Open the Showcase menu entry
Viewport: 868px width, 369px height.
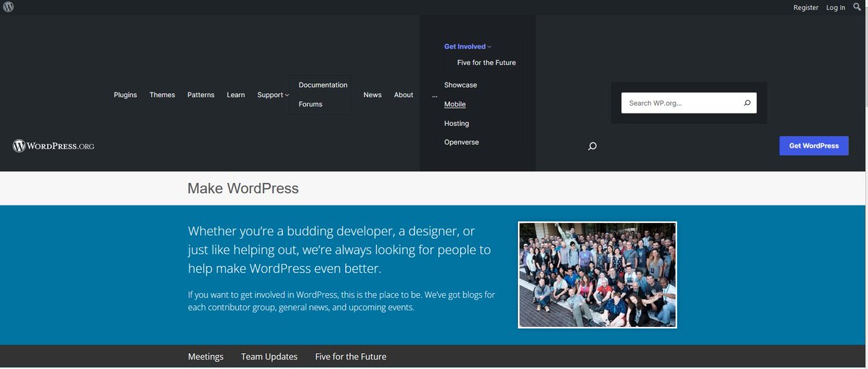461,85
